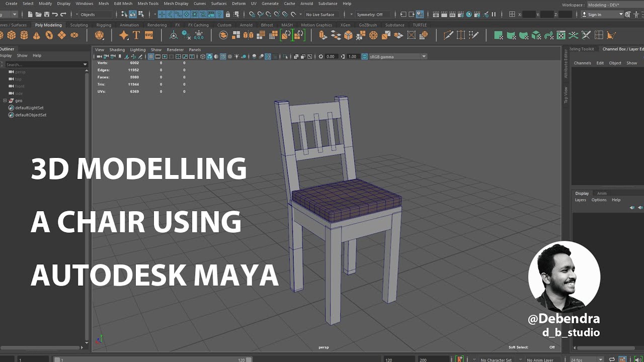Open the viewport Lighting menu
644x362 pixels.
click(137, 50)
